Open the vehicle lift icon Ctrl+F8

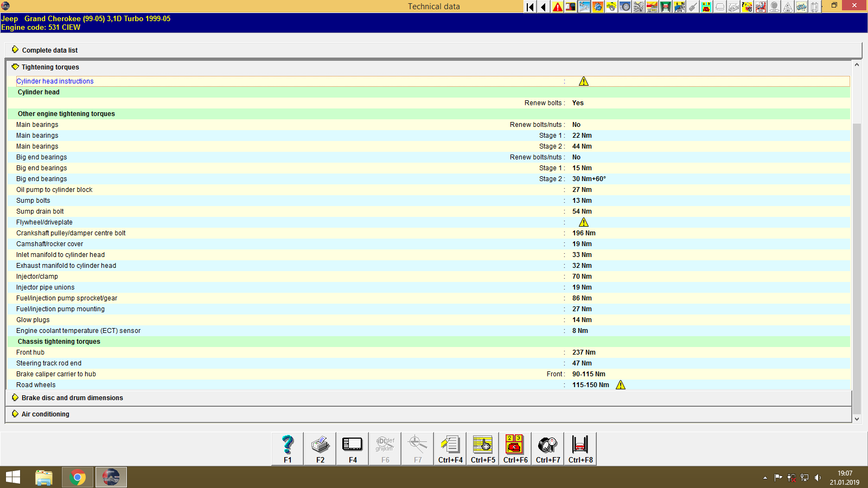pyautogui.click(x=580, y=448)
